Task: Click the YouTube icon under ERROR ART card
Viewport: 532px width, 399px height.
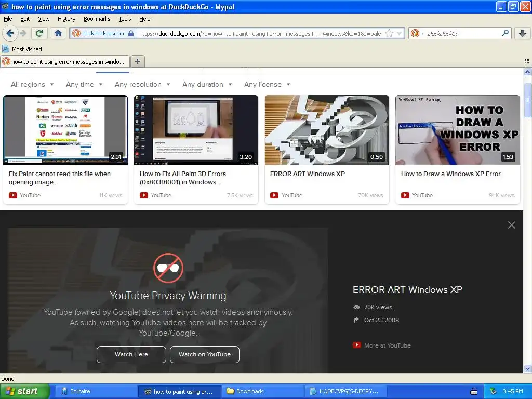Action: [274, 195]
